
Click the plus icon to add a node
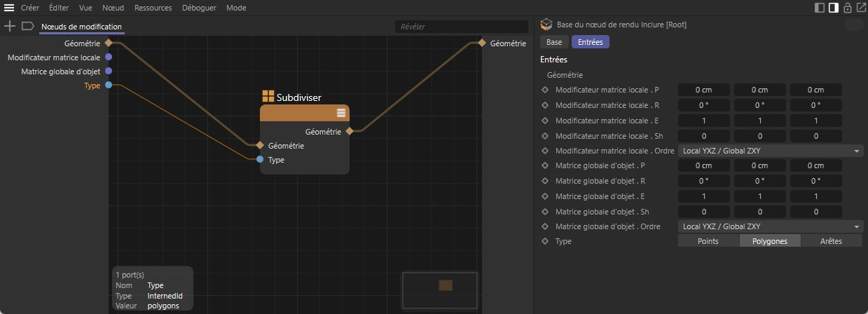[x=10, y=26]
